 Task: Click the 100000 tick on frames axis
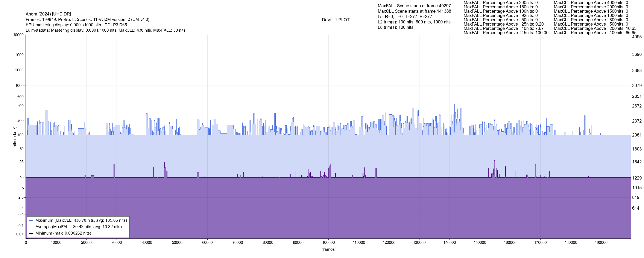(328, 243)
